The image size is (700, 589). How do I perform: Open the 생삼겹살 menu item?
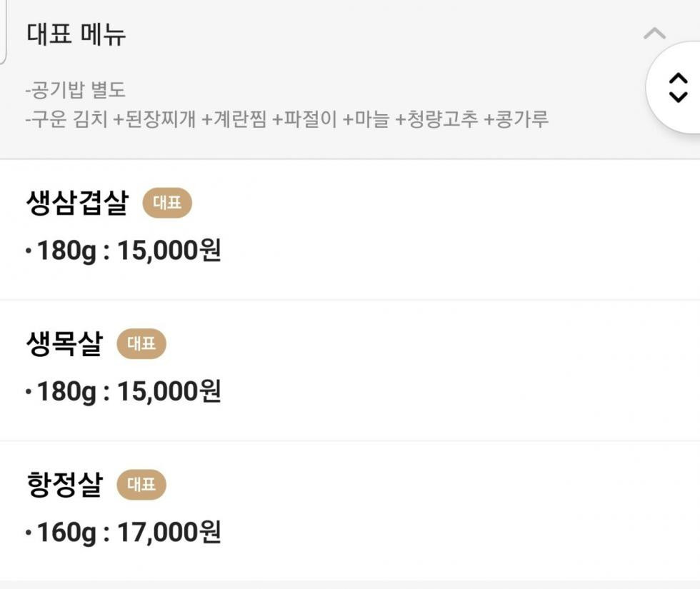click(x=77, y=203)
